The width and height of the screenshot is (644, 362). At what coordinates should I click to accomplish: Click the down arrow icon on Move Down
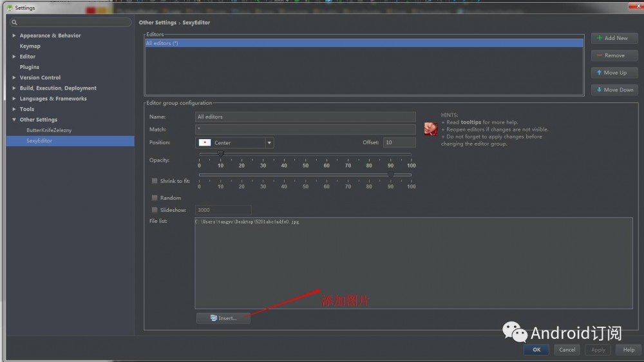(x=599, y=90)
